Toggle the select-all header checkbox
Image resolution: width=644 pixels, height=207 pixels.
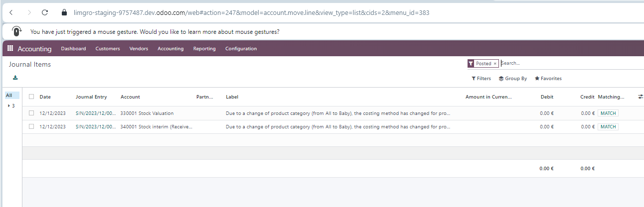click(x=31, y=97)
